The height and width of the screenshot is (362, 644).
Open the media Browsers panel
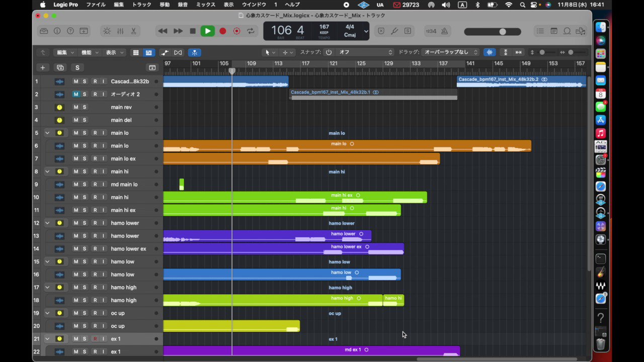(x=581, y=31)
